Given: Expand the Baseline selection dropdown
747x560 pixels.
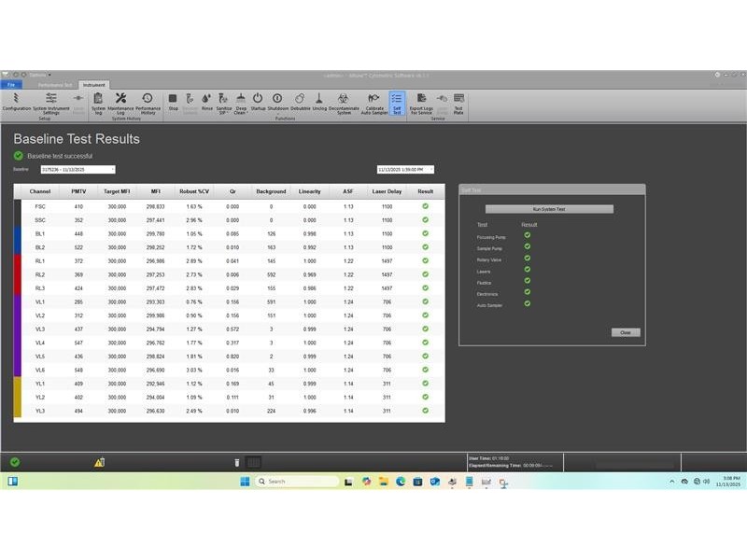Looking at the screenshot, I should point(112,170).
